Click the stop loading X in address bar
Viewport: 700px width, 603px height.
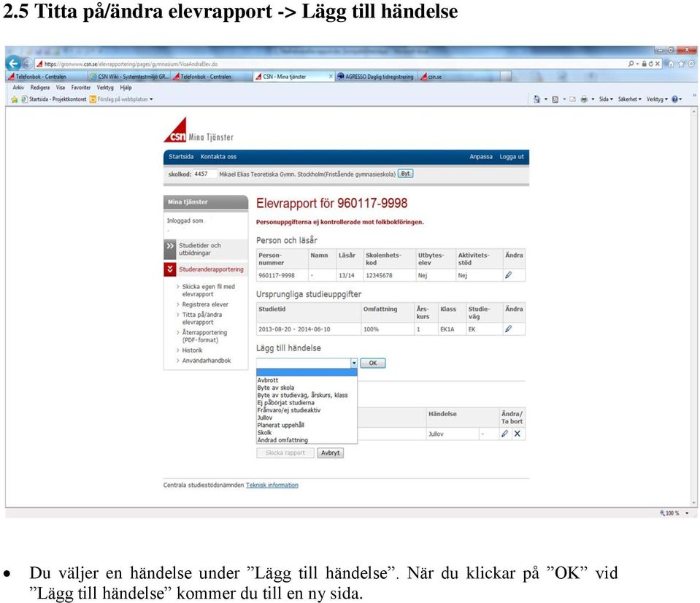pyautogui.click(x=657, y=64)
